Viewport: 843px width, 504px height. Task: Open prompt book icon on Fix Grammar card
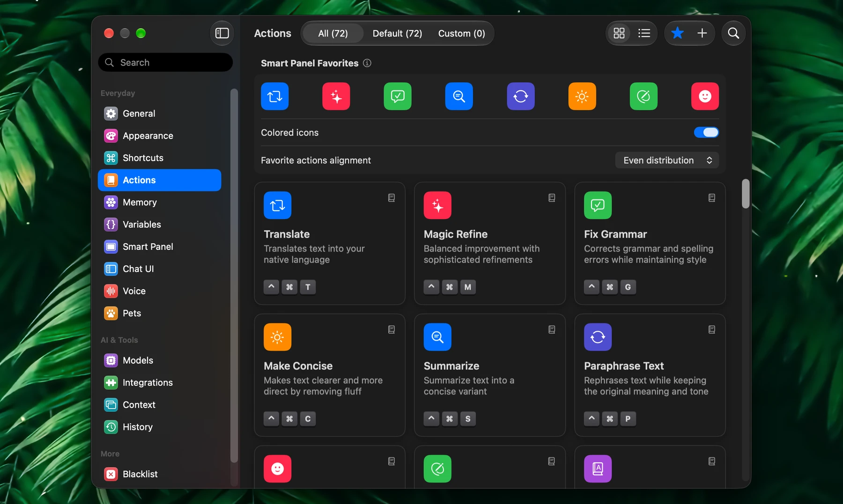712,198
